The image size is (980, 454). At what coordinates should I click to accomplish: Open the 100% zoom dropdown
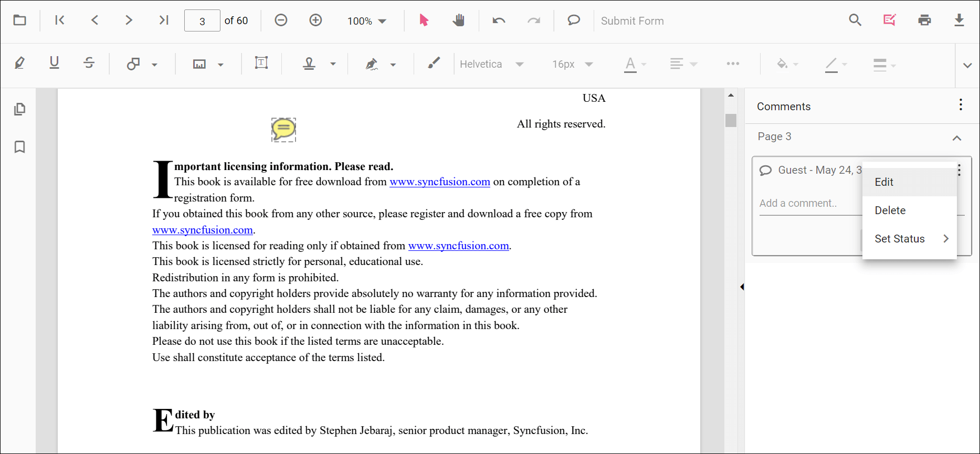(366, 21)
